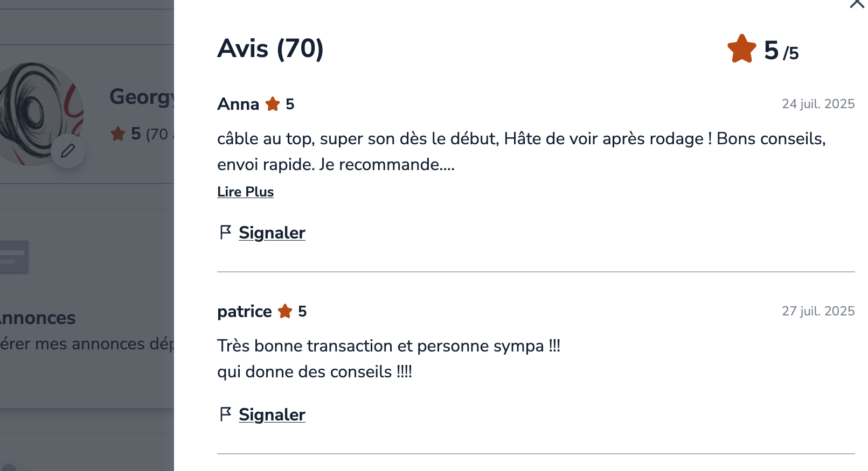Click the star icon beside patrice's name
The width and height of the screenshot is (868, 471).
coord(285,311)
